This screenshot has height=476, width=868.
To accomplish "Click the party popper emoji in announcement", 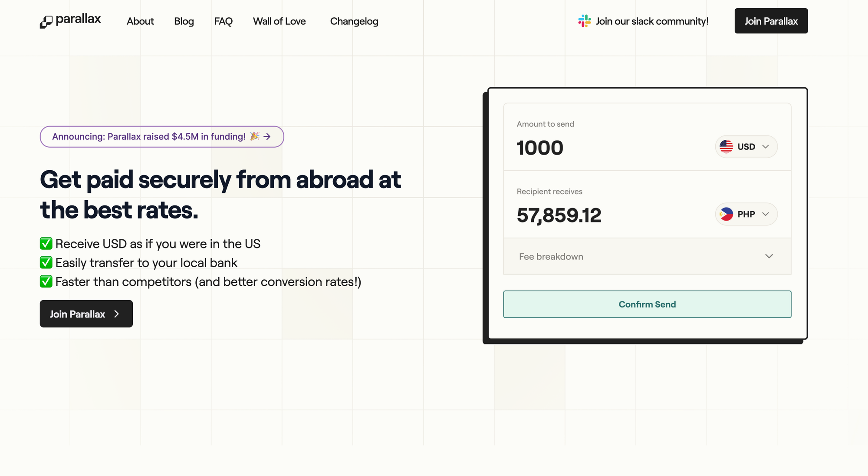I will pyautogui.click(x=255, y=136).
